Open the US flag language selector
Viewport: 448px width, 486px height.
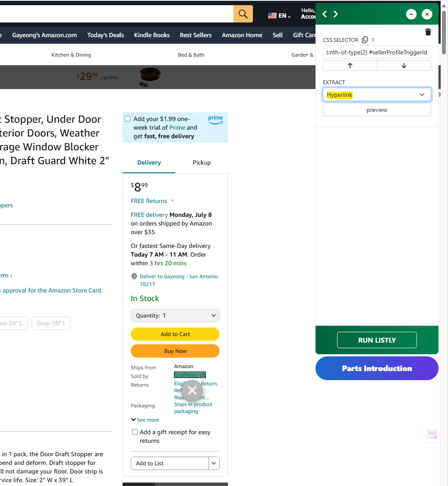[279, 16]
